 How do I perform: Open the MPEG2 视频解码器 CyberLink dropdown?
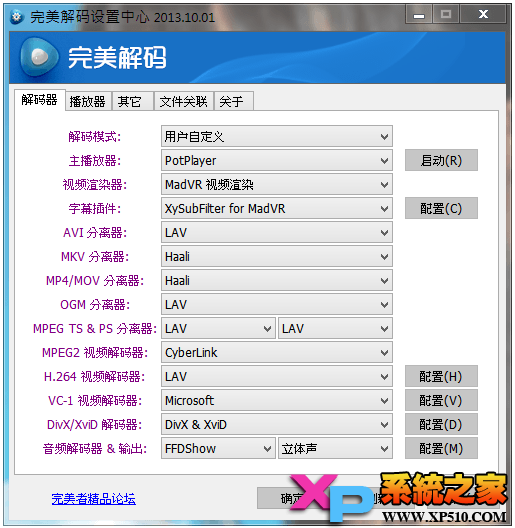277,353
